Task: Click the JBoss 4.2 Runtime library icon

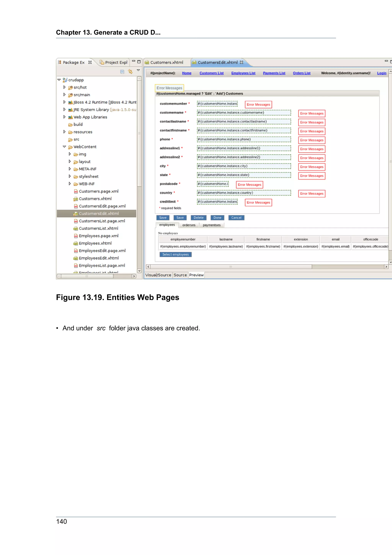Action: click(x=70, y=103)
